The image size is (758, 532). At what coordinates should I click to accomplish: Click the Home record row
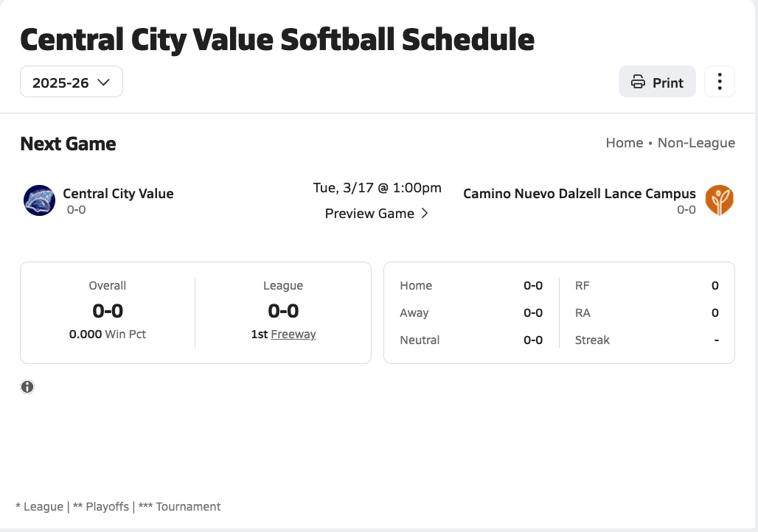(x=470, y=286)
